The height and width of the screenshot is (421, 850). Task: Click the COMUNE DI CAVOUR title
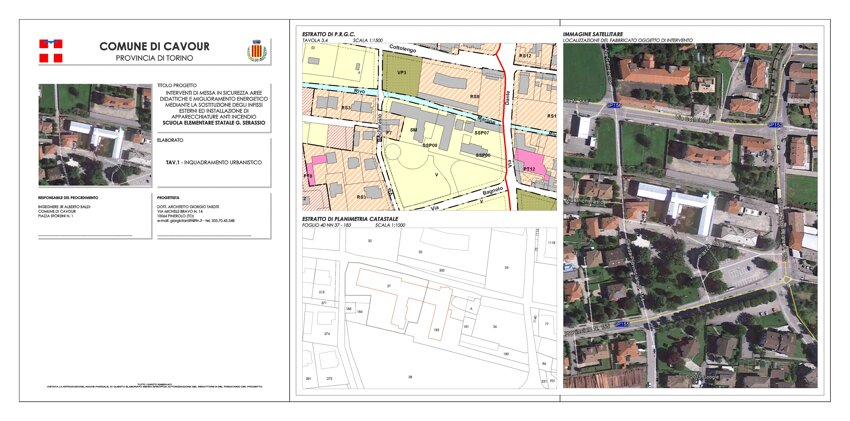point(155,47)
